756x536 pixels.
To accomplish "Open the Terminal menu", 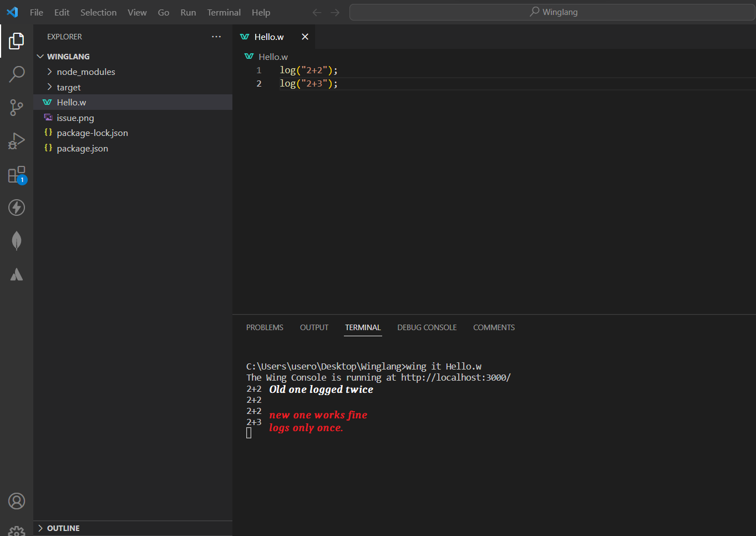I will (224, 12).
